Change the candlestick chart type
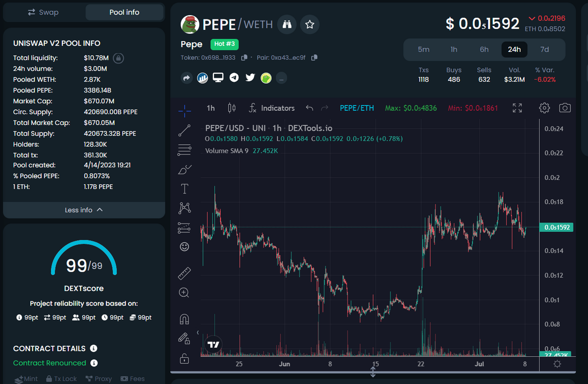 [232, 108]
